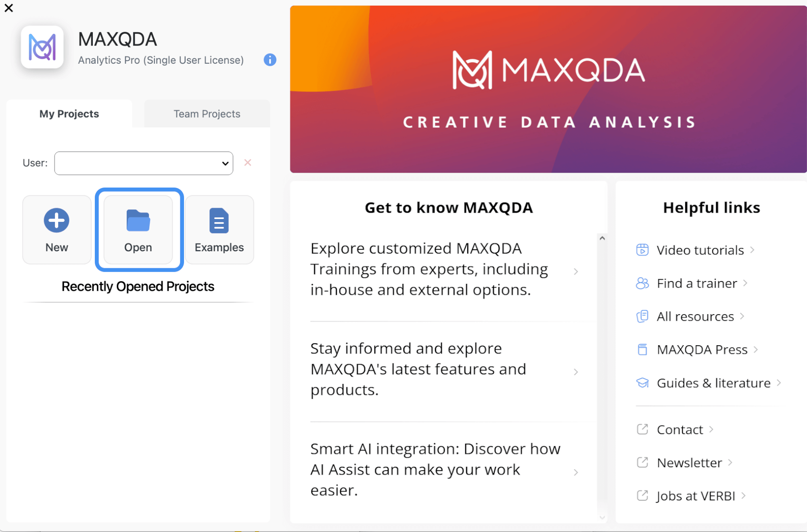Clear the user field with the red X
807x532 pixels.
point(247,163)
